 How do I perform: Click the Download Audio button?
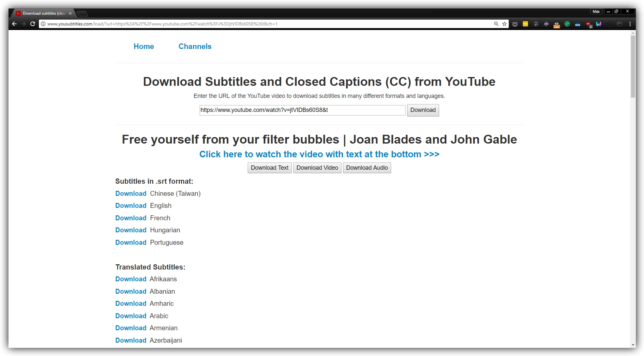click(x=367, y=168)
